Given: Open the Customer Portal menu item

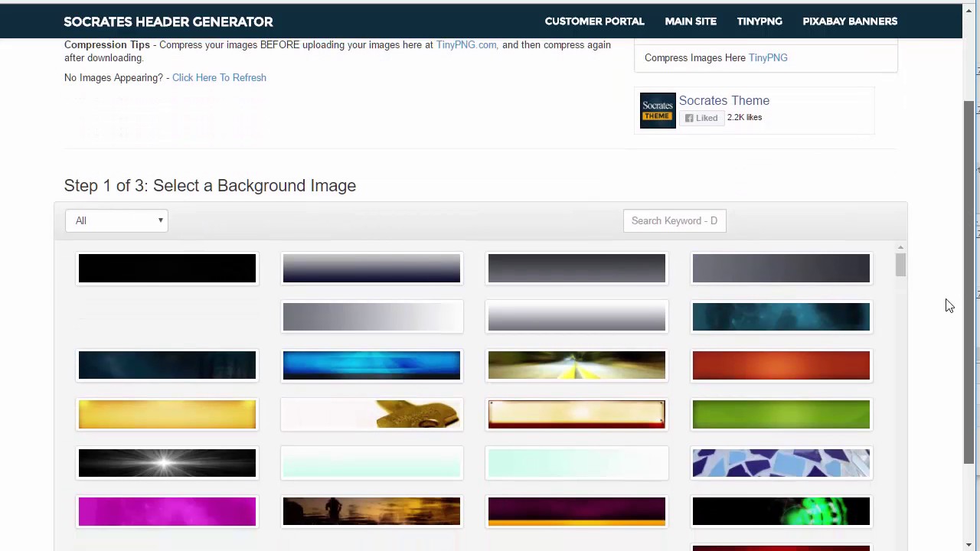Looking at the screenshot, I should 594,21.
